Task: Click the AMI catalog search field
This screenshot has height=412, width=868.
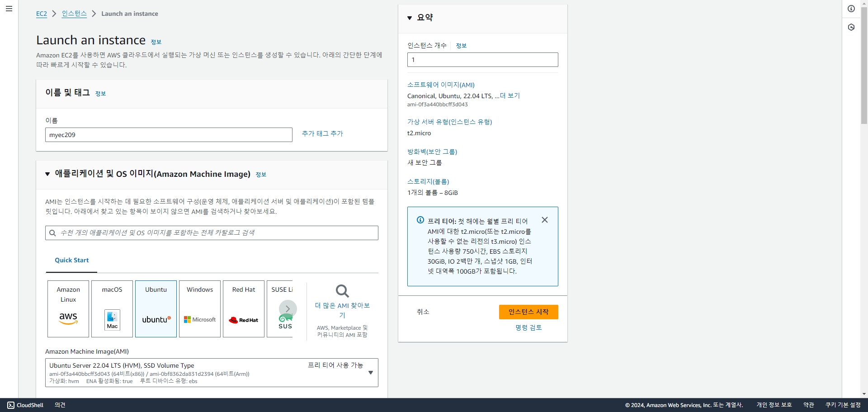Action: [x=212, y=233]
